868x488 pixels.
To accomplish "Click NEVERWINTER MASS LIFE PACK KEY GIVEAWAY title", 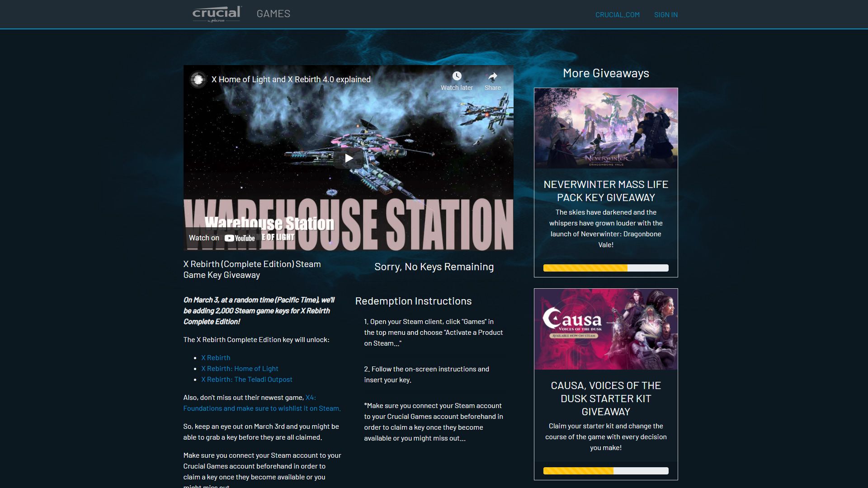I will tap(606, 191).
